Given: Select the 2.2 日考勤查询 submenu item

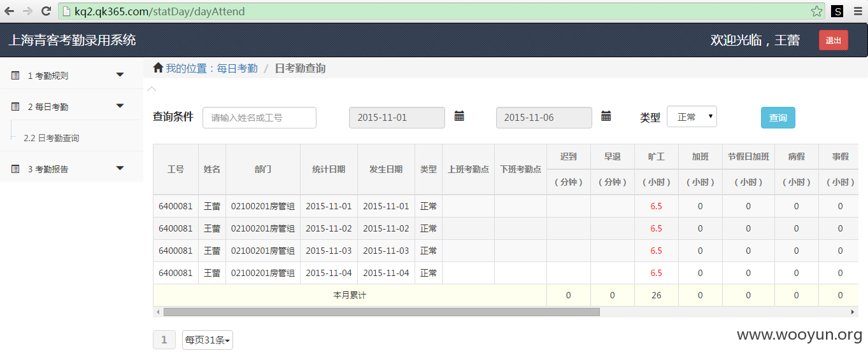Looking at the screenshot, I should 52,137.
